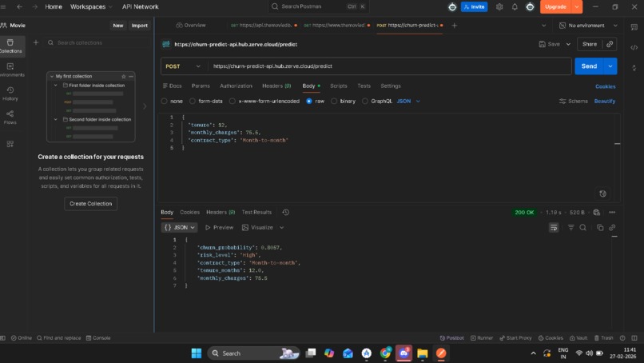Open the Overview tab
The height and width of the screenshot is (363, 644).
191,26
